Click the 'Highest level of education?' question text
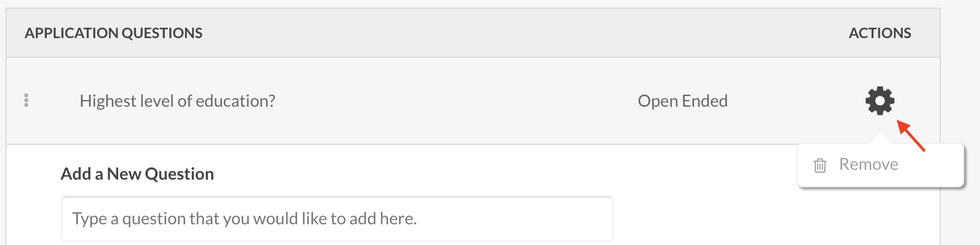This screenshot has width=980, height=245. 177,101
